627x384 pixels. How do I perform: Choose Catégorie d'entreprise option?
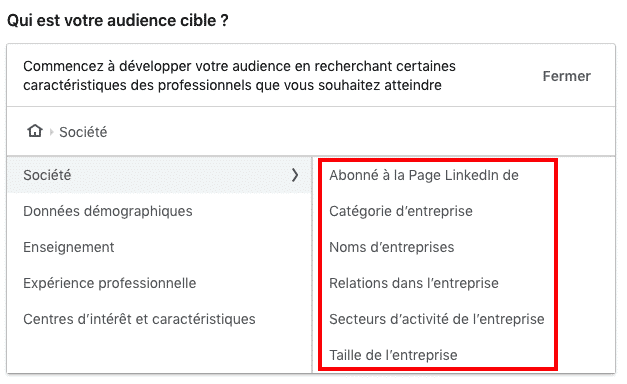click(x=401, y=211)
